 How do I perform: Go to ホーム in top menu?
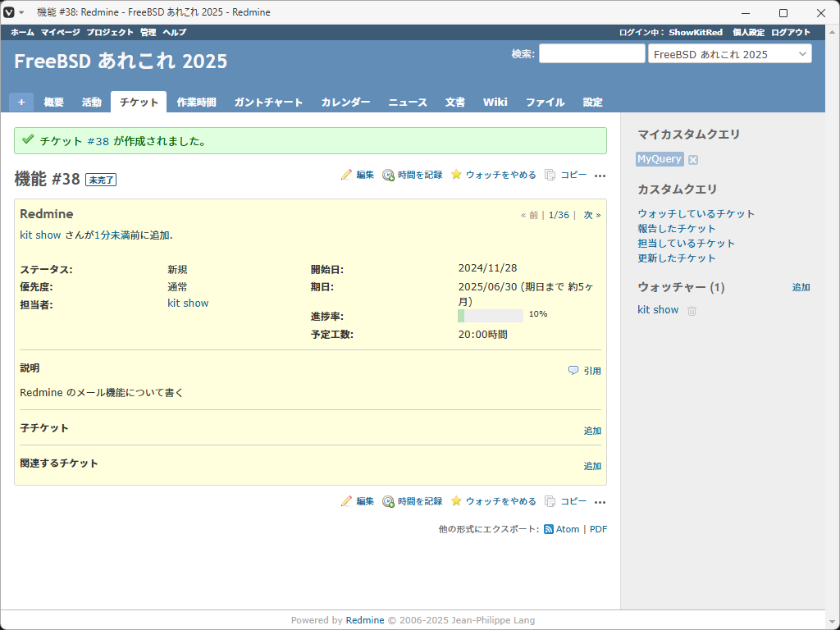tap(22, 32)
